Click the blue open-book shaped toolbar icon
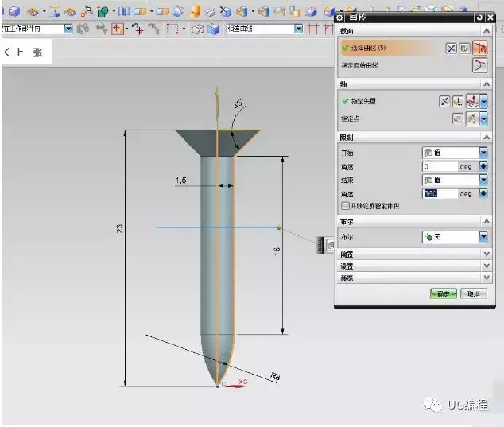This screenshot has height=427, width=504. click(124, 12)
